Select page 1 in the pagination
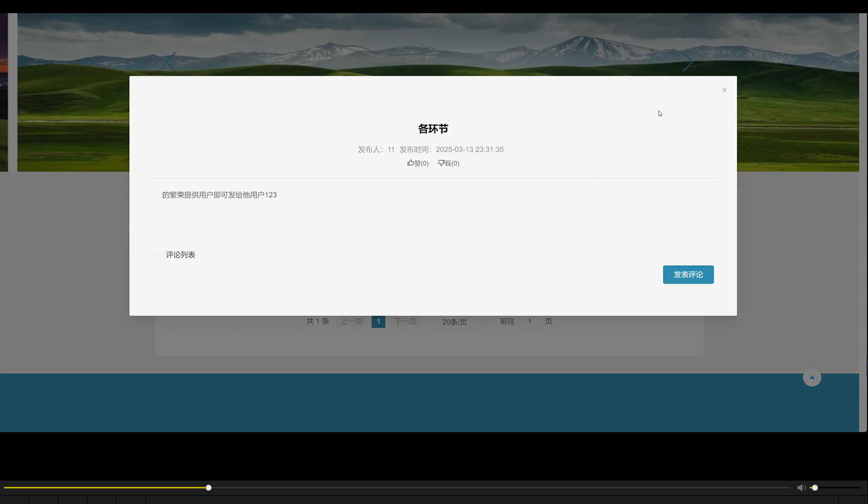The height and width of the screenshot is (504, 868). 378,321
